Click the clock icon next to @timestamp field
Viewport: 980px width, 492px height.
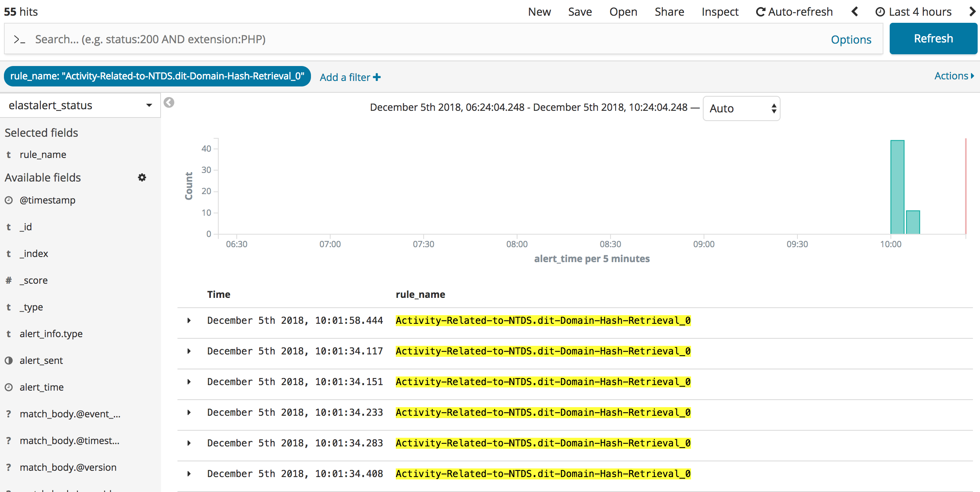click(9, 200)
